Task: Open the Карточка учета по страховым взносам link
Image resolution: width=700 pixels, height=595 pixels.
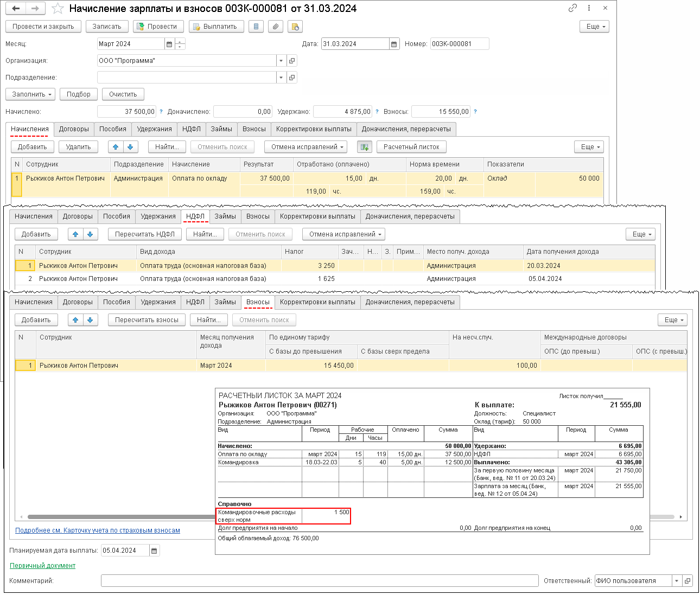Action: coord(98,530)
